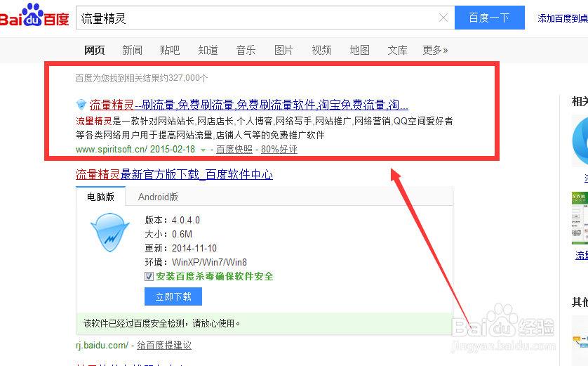Viewport: 588px width, 366px height.
Task: Open the 流量精灵--刷流量 result title link
Action: [x=248, y=105]
